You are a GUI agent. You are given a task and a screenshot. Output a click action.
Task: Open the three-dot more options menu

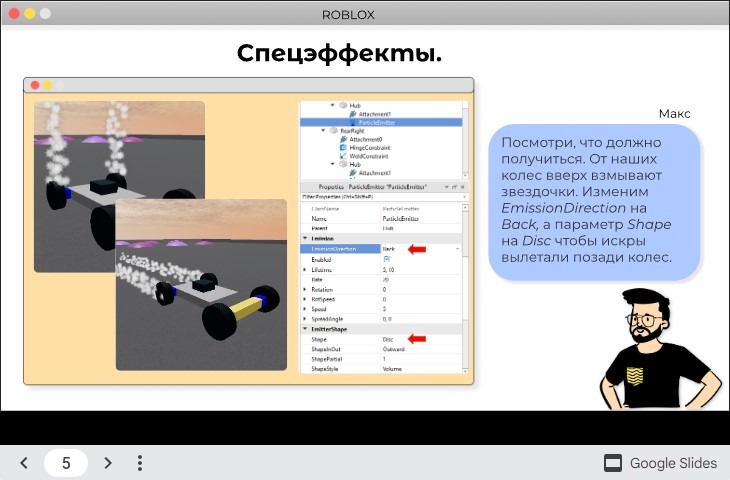[x=140, y=463]
